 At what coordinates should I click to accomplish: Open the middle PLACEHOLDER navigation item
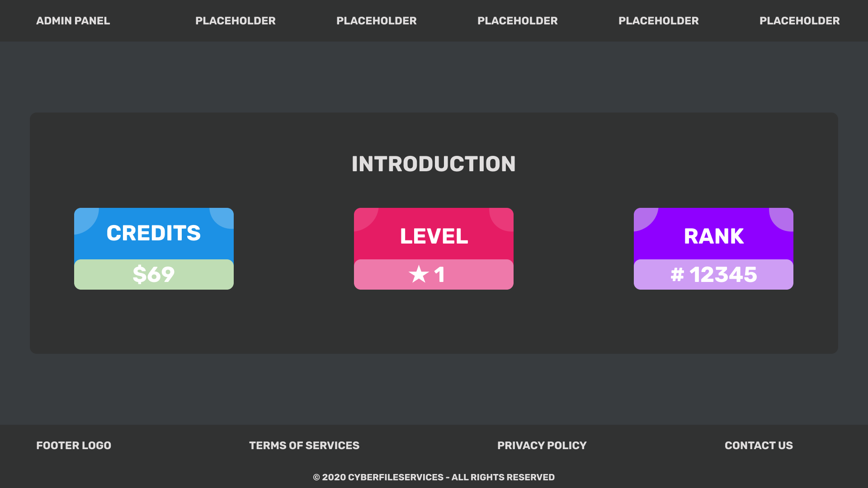517,21
